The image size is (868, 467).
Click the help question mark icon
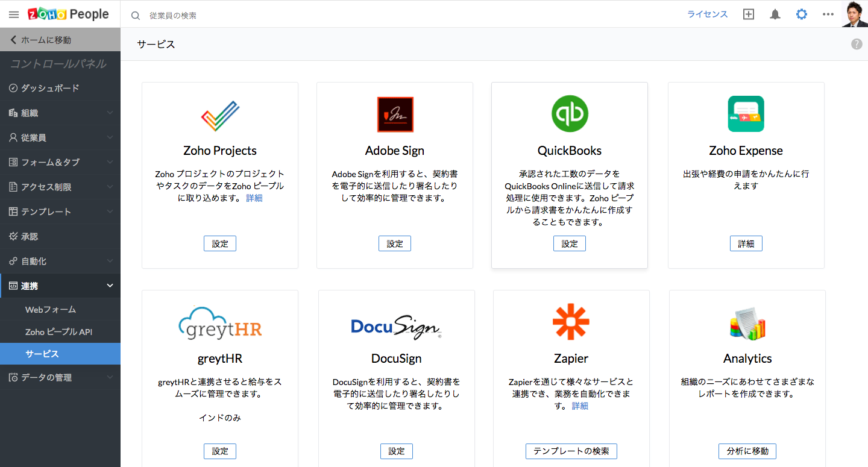857,44
